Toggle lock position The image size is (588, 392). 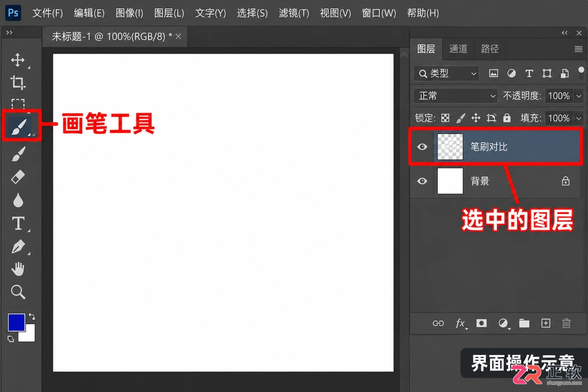coord(476,118)
